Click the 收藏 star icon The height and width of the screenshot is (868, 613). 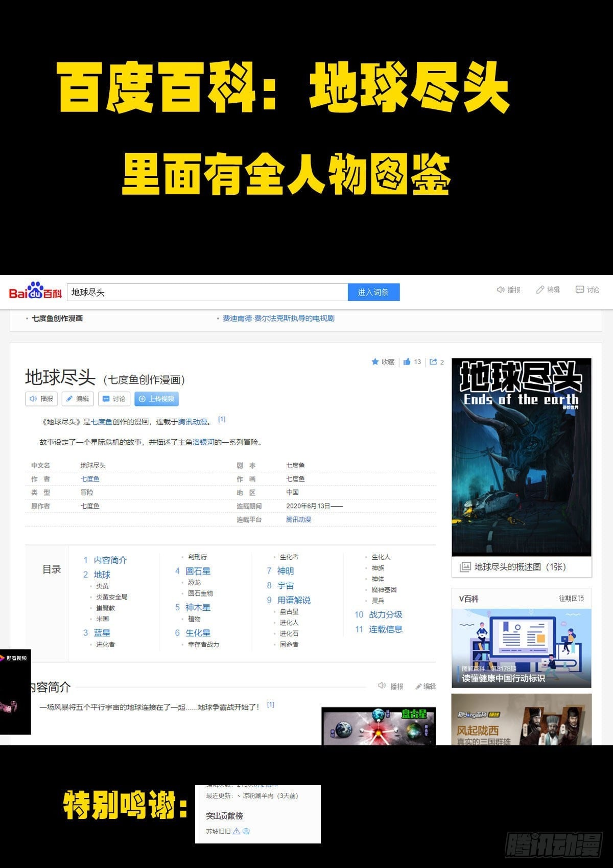(375, 362)
